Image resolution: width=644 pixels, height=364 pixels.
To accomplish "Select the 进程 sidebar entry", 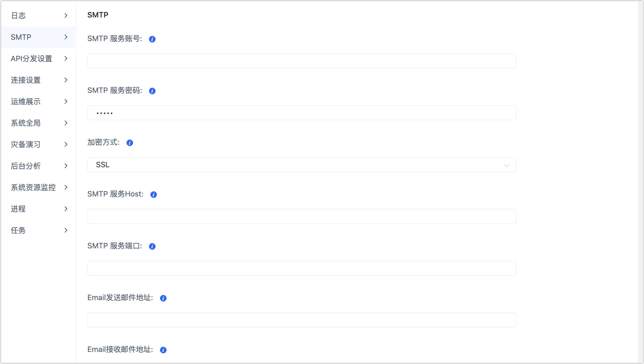I will (x=18, y=209).
